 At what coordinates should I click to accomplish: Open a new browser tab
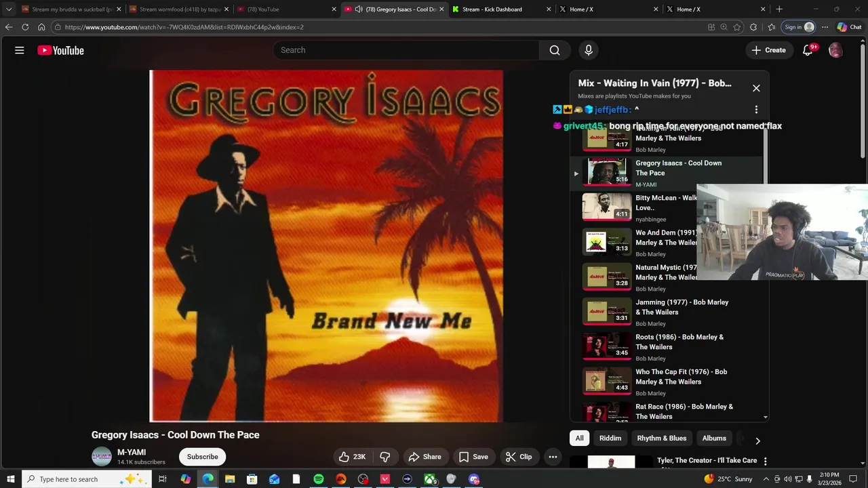779,9
